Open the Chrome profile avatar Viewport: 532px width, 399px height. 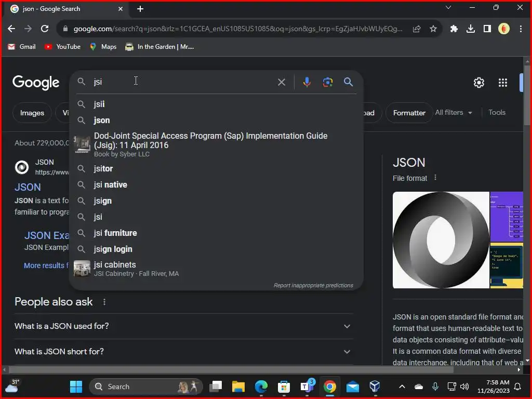pyautogui.click(x=504, y=29)
